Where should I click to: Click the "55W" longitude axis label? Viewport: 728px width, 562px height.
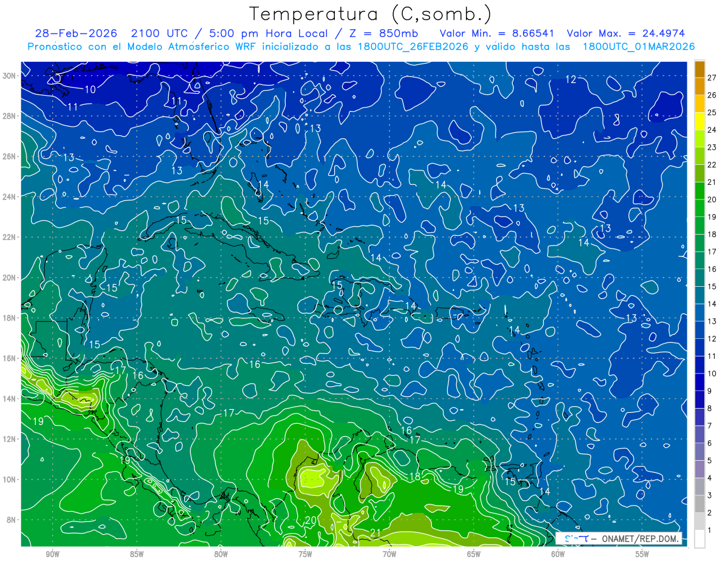tap(642, 554)
